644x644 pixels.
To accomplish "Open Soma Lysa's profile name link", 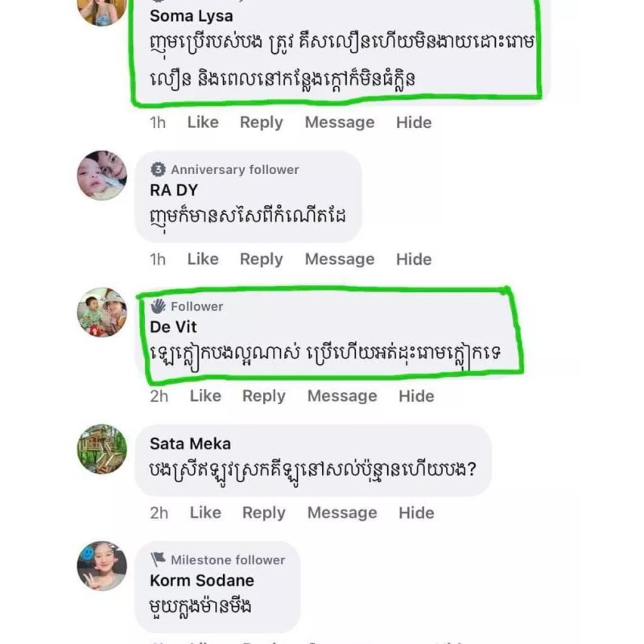I will (192, 16).
